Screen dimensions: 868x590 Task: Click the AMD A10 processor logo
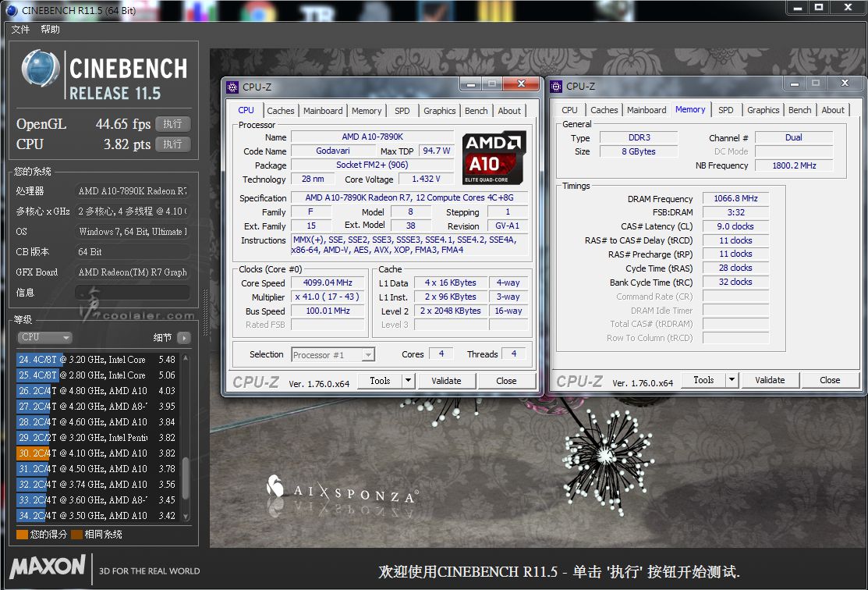tap(494, 157)
